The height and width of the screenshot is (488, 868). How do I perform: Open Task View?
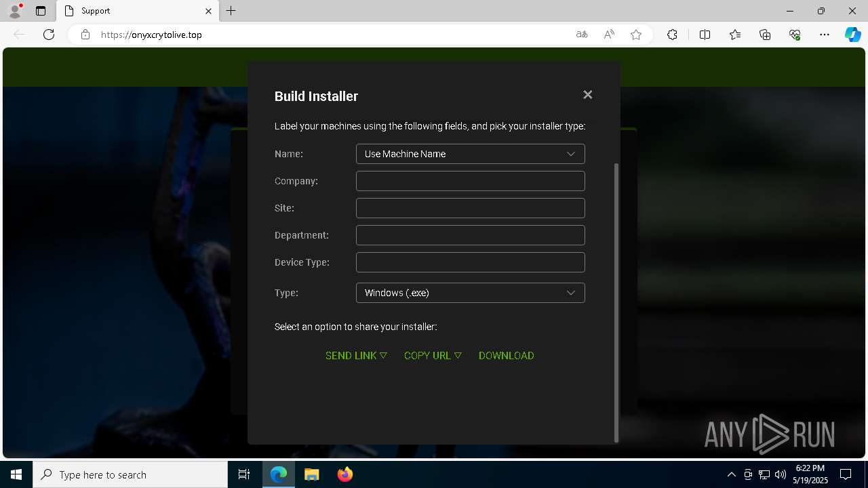pos(244,474)
